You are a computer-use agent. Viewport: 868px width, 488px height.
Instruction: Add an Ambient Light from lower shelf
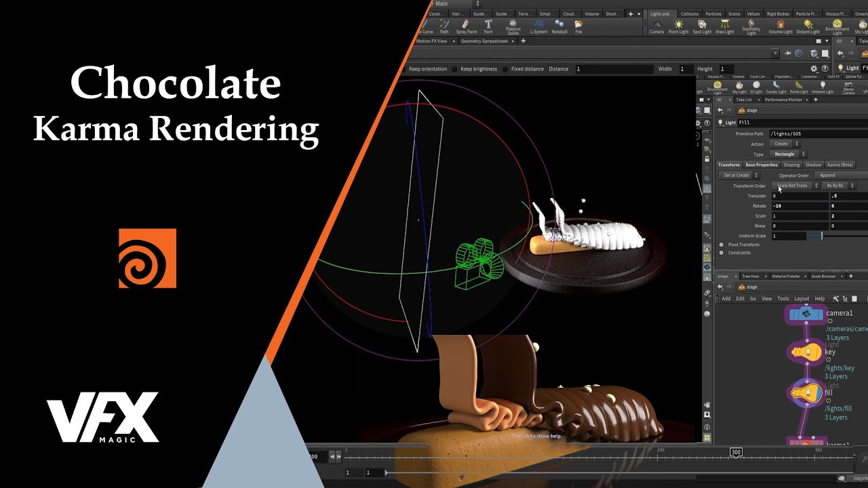[x=823, y=88]
